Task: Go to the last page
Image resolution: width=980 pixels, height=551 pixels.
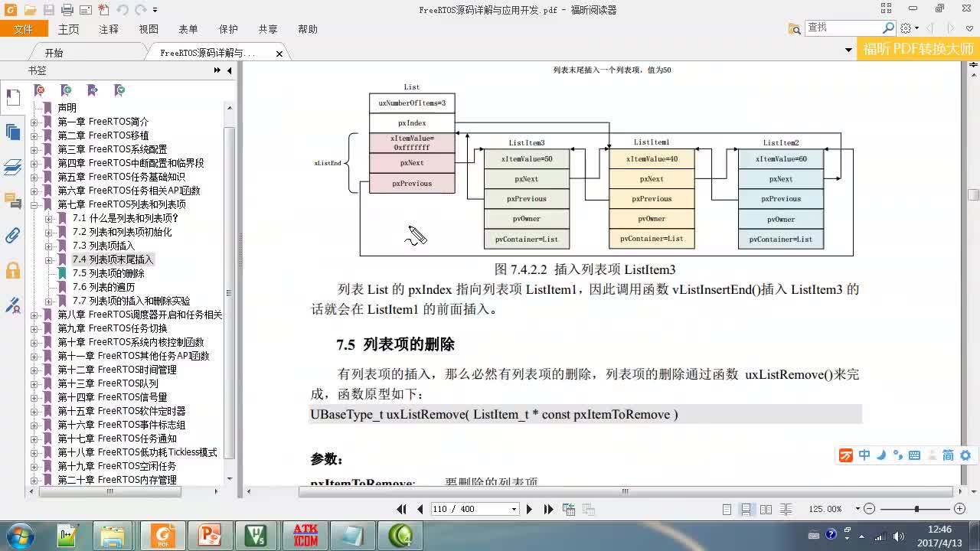Action: [x=548, y=509]
